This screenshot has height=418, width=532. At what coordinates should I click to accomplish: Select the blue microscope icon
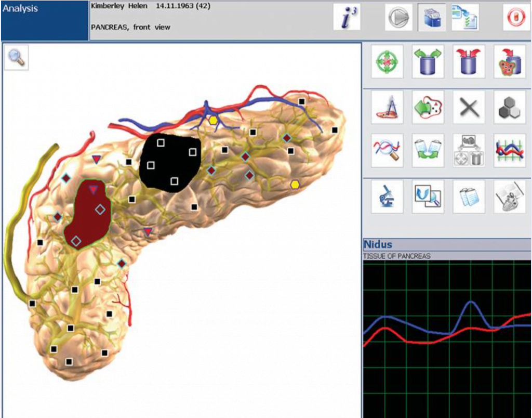tap(387, 197)
